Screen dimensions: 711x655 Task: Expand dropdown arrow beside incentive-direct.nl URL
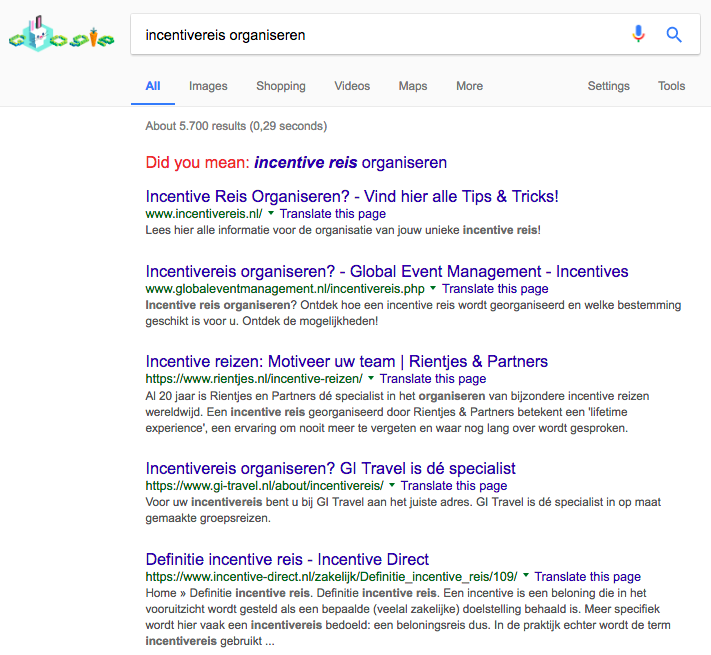[x=526, y=576]
